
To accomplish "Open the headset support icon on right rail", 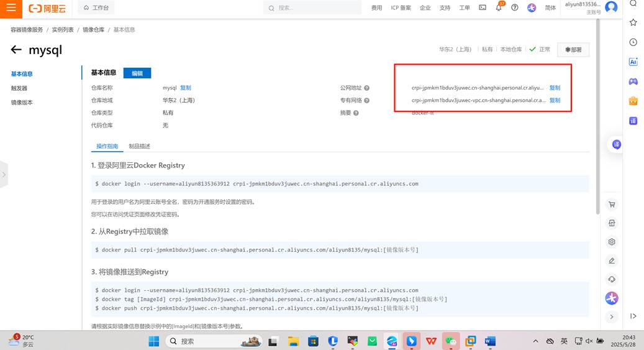I will 612,279.
